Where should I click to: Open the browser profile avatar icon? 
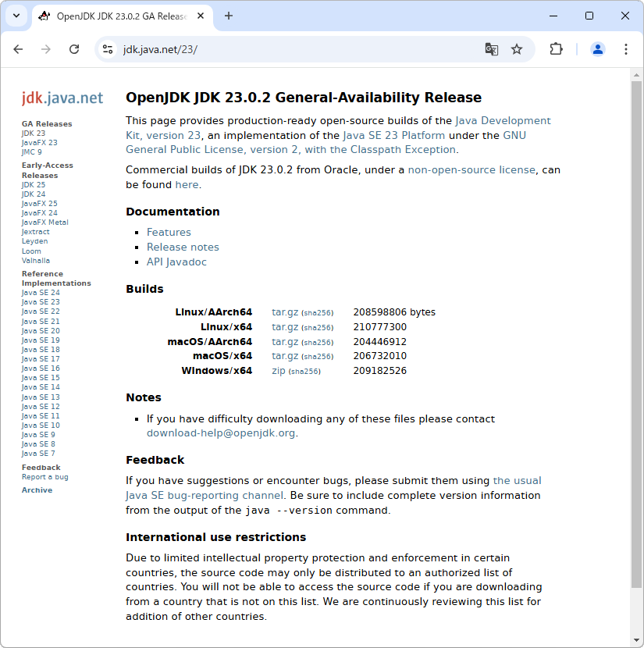pyautogui.click(x=597, y=48)
